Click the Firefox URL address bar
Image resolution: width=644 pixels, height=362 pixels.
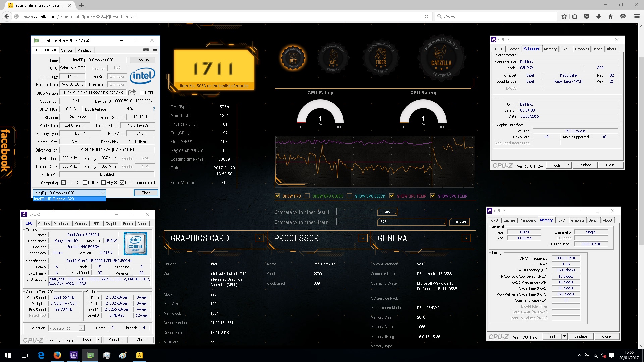[x=220, y=17]
